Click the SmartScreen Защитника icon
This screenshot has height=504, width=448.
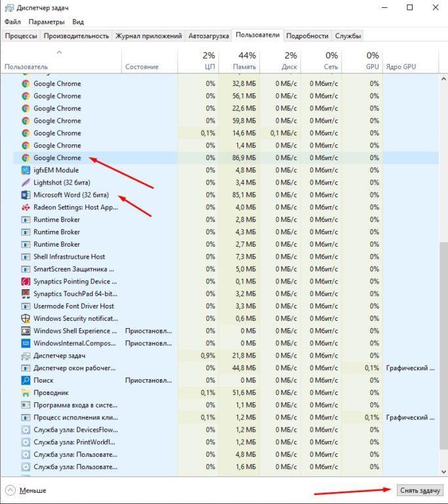point(26,269)
